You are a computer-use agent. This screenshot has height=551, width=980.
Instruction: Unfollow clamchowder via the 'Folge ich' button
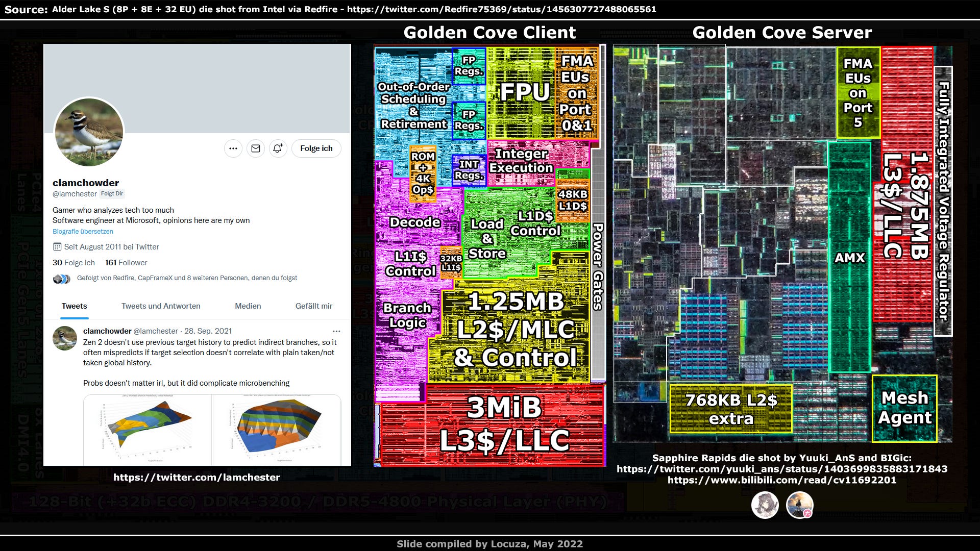click(x=315, y=148)
